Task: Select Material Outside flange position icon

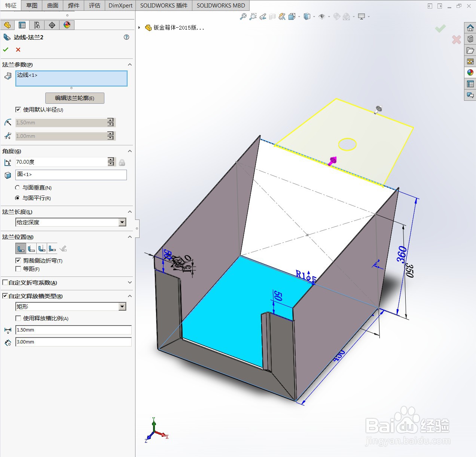Action: [31, 248]
